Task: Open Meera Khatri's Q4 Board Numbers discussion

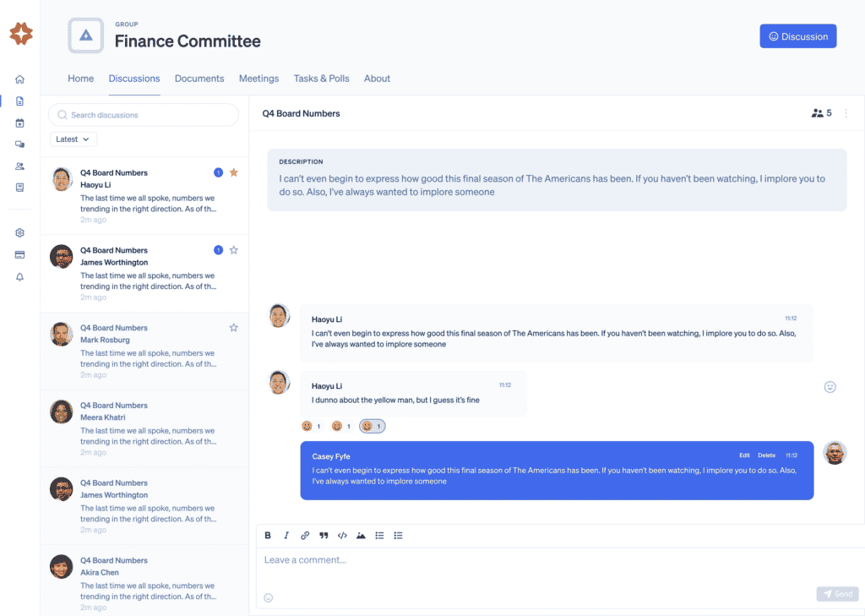Action: coord(144,429)
